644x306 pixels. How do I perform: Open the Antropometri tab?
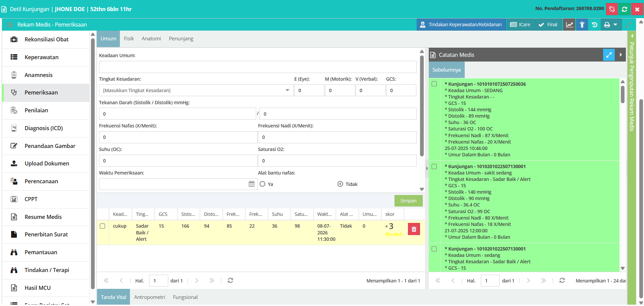pos(150,297)
